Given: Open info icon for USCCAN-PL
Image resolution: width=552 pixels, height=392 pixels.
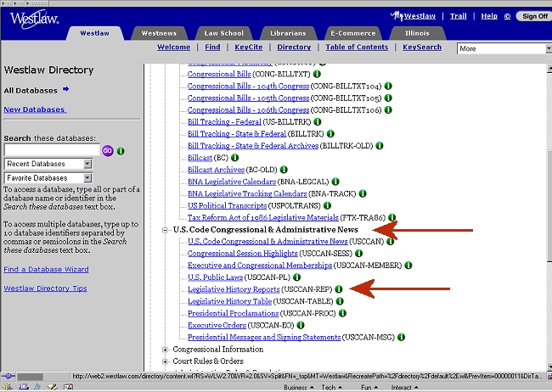Looking at the screenshot, I should (x=296, y=277).
